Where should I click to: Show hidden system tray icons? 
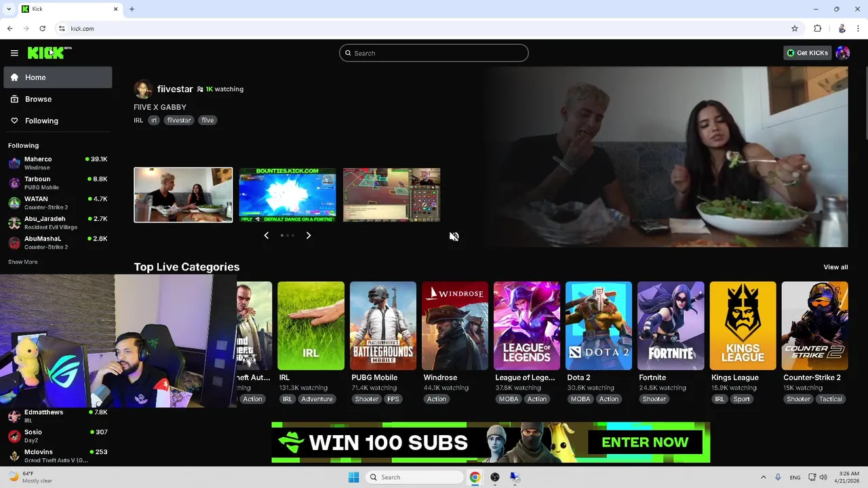tap(763, 477)
